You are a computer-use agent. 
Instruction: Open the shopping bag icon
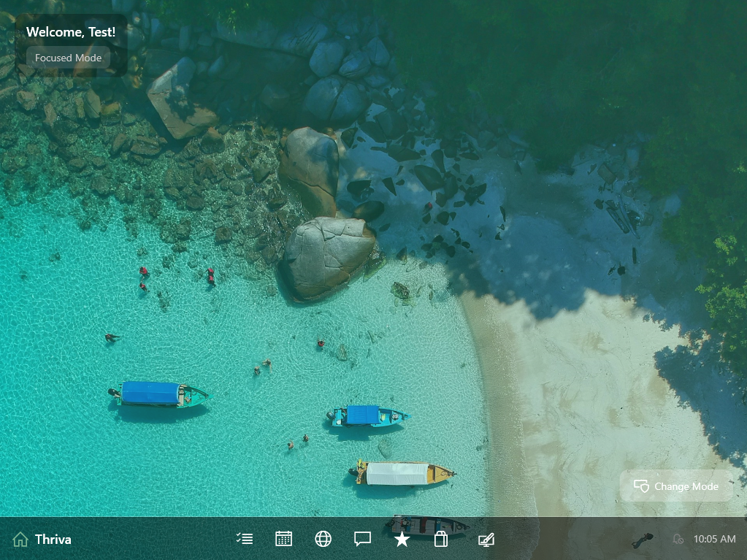pyautogui.click(x=441, y=539)
